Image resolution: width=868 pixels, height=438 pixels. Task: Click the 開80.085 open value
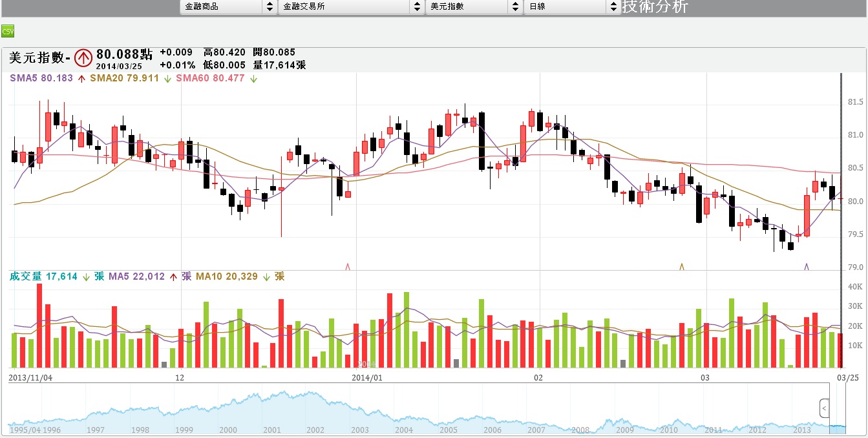click(x=274, y=52)
